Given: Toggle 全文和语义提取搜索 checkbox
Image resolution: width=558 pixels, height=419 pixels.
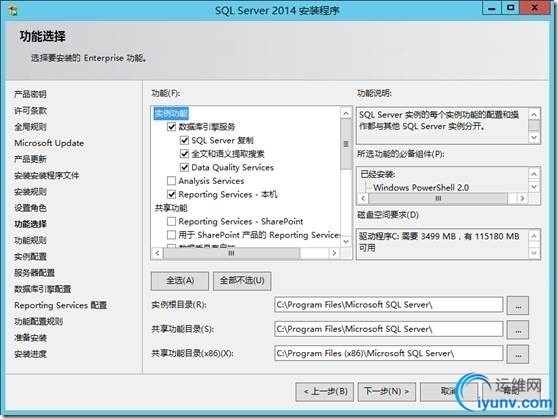Looking at the screenshot, I should pos(184,154).
